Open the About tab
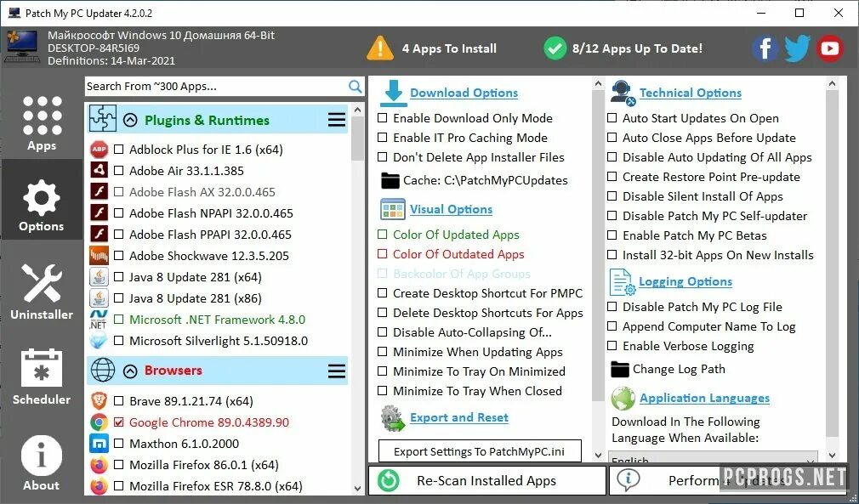Viewport: 859px width, 504px height. pos(42,462)
